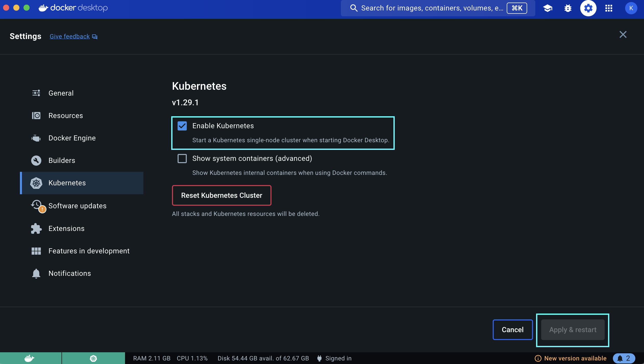This screenshot has width=644, height=364.
Task: Click Reset Kubernetes Cluster button
Action: click(x=221, y=195)
